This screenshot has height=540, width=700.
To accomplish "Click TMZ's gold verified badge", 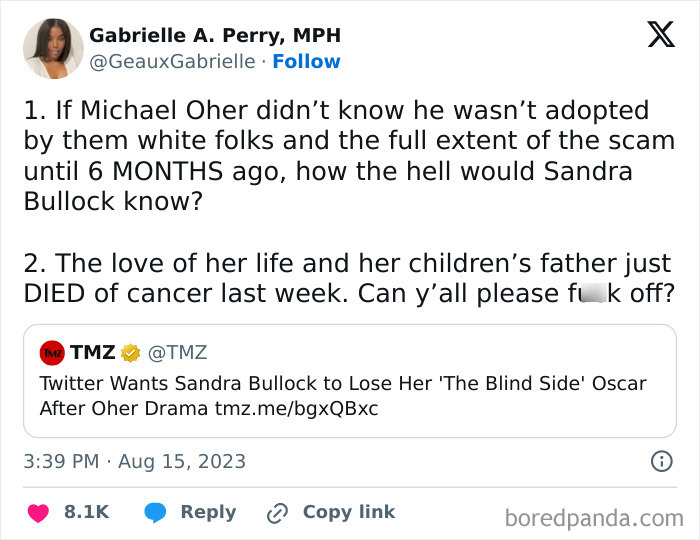I will click(131, 352).
